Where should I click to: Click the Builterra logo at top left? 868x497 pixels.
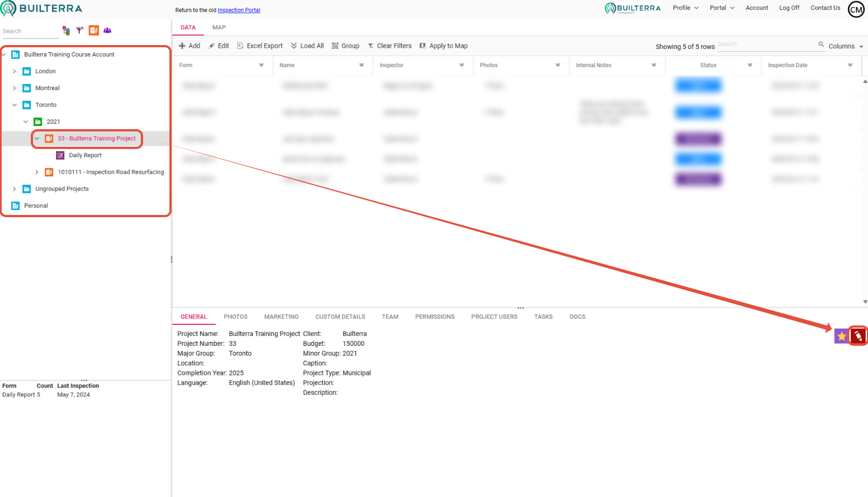tap(41, 8)
